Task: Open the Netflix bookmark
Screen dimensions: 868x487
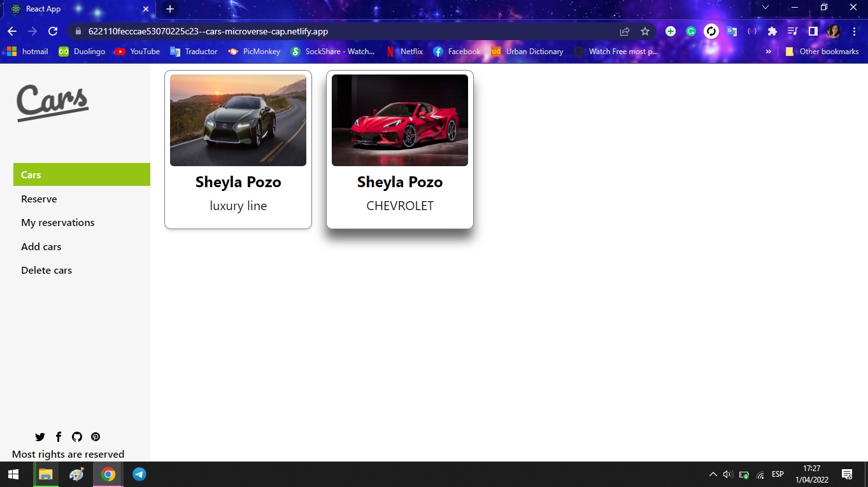Action: [404, 52]
